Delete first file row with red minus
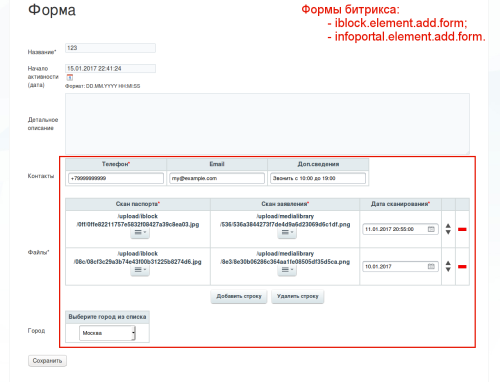This screenshot has width=500, height=382. [462, 229]
